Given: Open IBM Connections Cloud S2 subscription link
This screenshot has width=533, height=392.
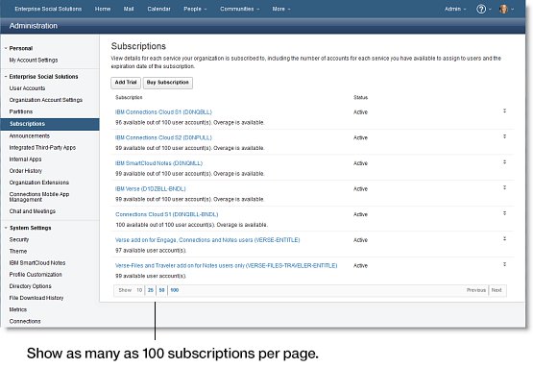Looking at the screenshot, I should pyautogui.click(x=163, y=137).
